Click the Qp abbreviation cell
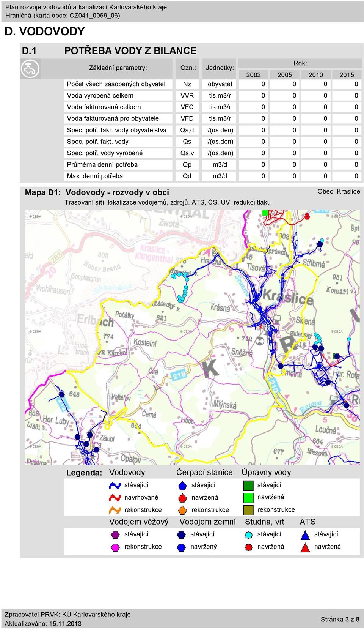 (187, 164)
